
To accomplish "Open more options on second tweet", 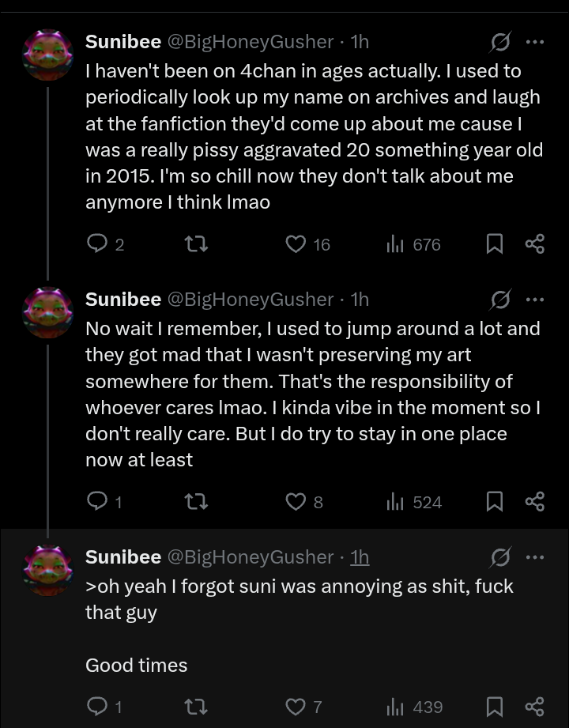I will 535,300.
